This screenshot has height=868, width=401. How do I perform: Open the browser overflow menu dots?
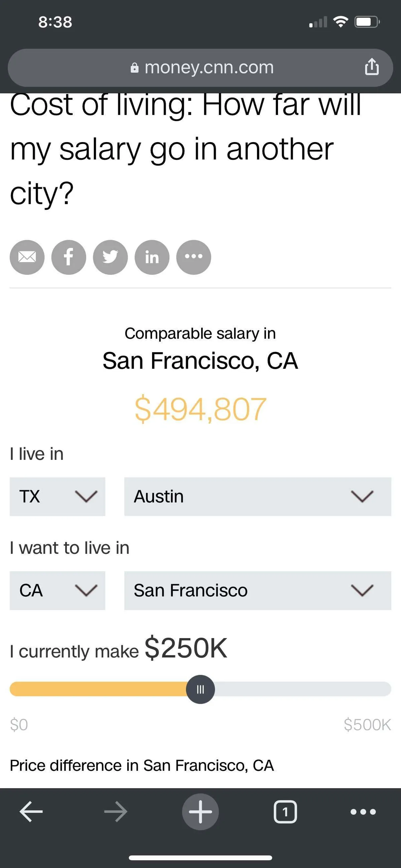pyautogui.click(x=363, y=812)
